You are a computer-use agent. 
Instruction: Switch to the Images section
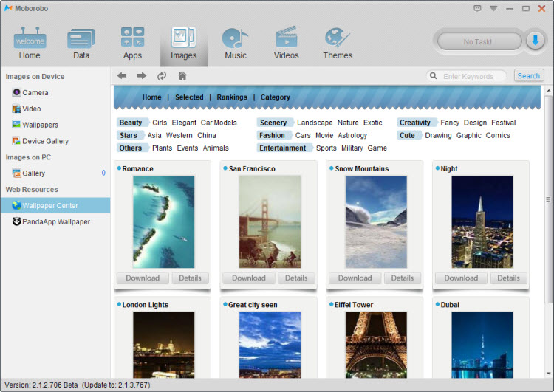[184, 44]
